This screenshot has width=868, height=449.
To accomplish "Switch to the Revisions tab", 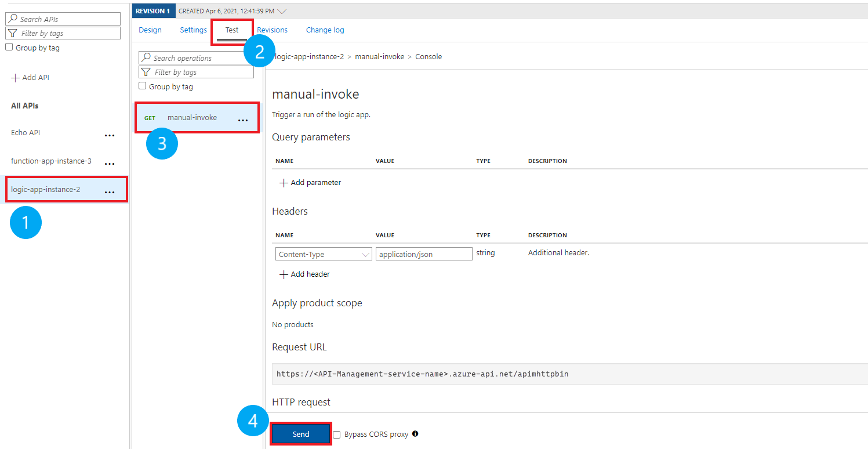I will point(272,30).
